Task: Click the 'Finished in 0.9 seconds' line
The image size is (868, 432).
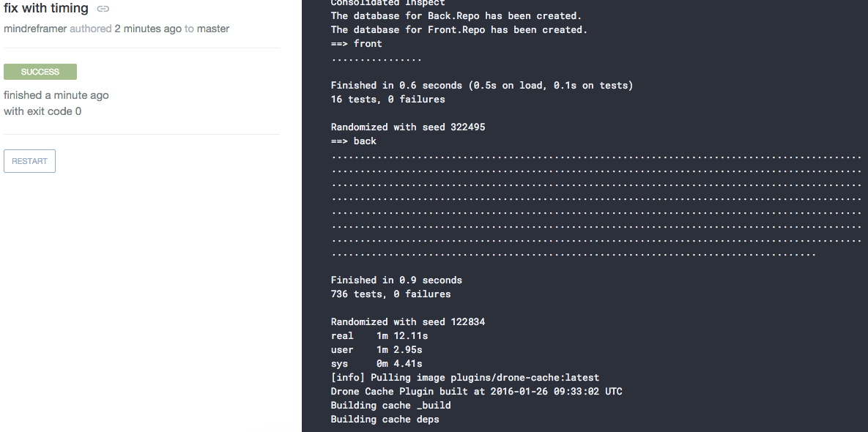Action: point(396,280)
